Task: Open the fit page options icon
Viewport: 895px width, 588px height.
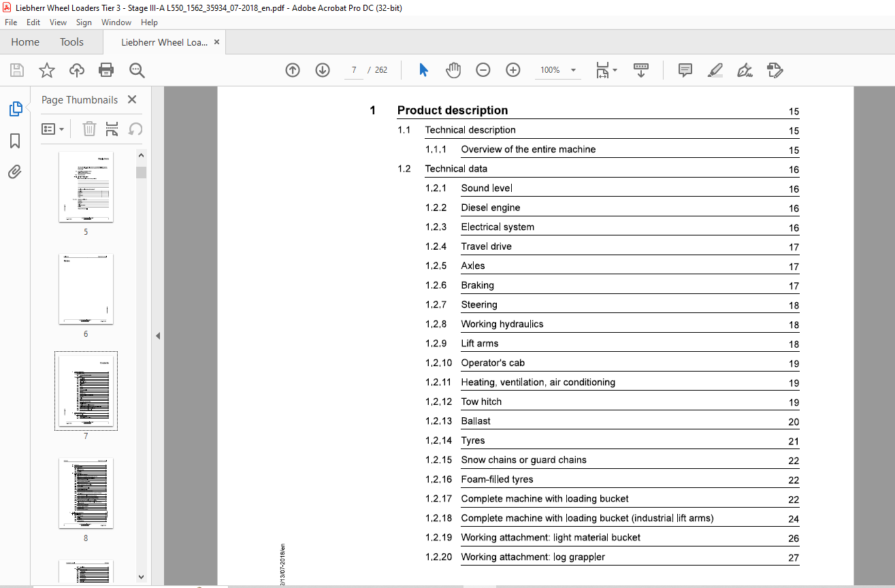Action: coord(606,70)
